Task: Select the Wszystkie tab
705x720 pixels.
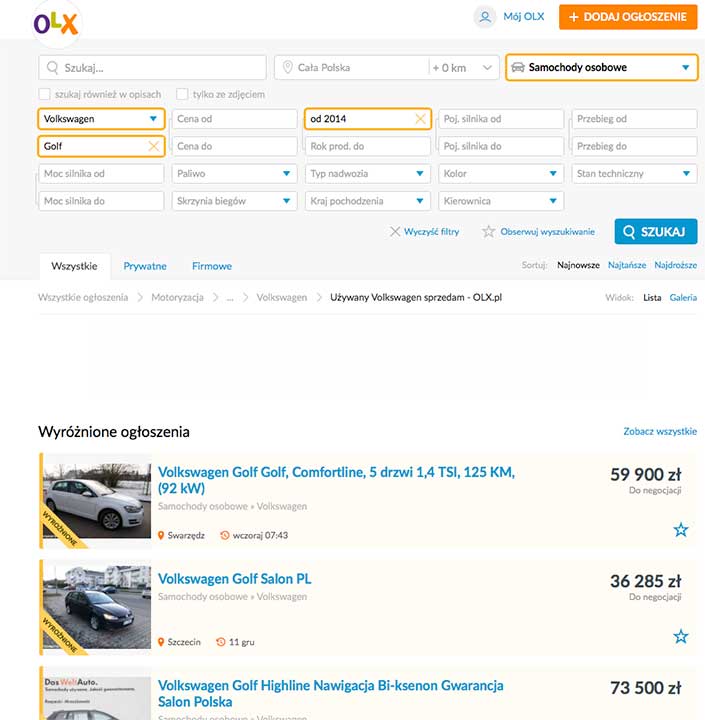Action: [74, 266]
